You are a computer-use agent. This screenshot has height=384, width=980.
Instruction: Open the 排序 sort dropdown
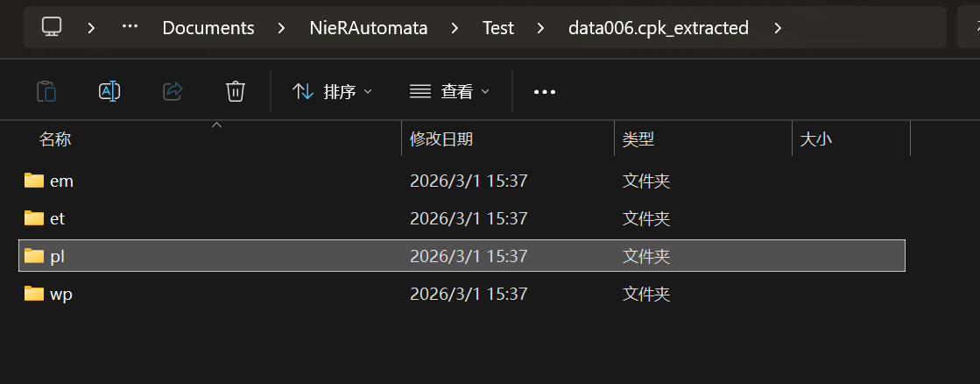click(332, 91)
